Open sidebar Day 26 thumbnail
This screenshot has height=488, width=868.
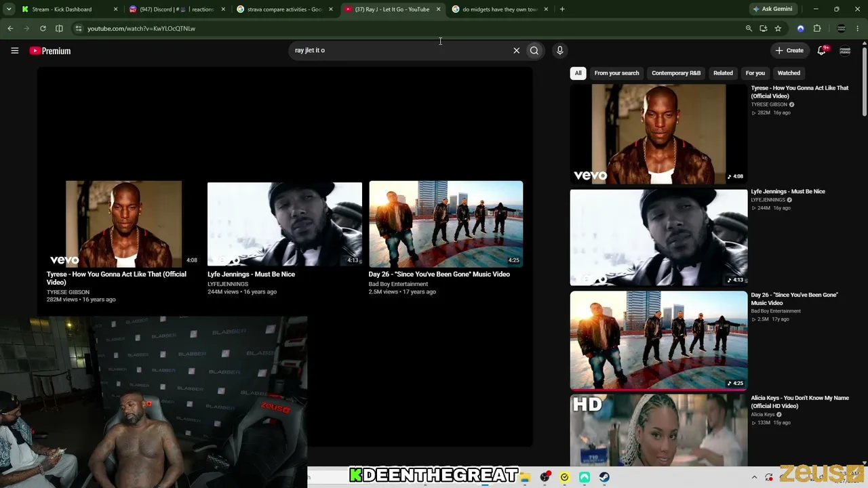pyautogui.click(x=658, y=340)
